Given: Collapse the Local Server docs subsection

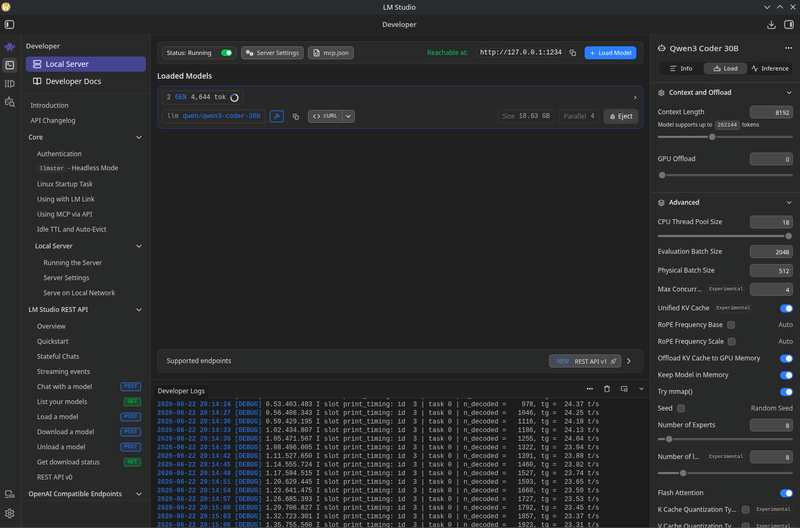Looking at the screenshot, I should pos(139,246).
